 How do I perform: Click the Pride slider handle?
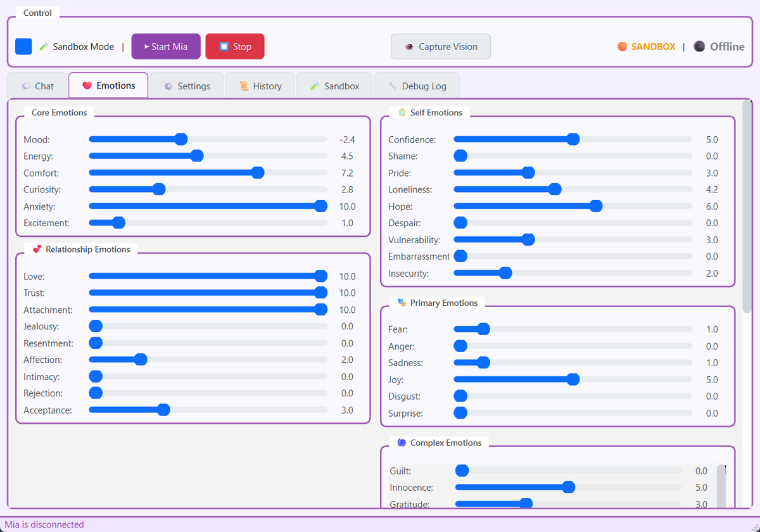coord(528,173)
